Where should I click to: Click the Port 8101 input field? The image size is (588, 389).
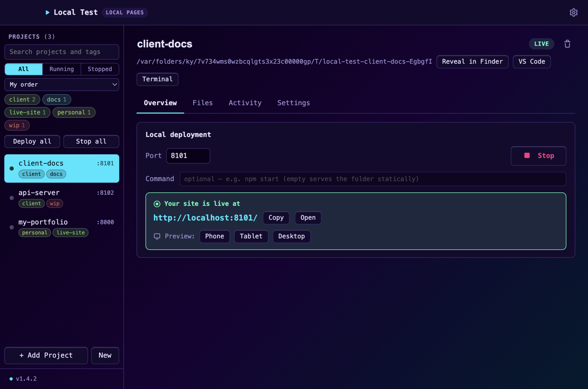pos(188,156)
